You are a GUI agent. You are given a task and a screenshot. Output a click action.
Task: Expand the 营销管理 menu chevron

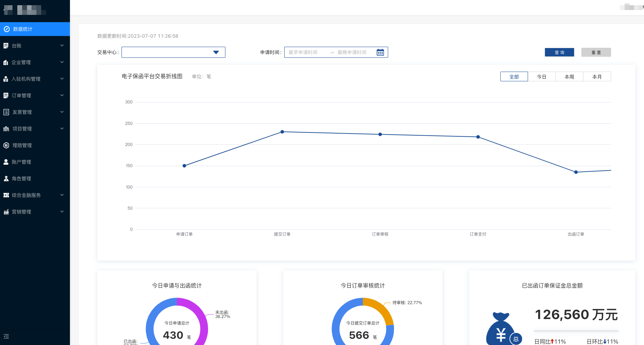[x=62, y=211]
